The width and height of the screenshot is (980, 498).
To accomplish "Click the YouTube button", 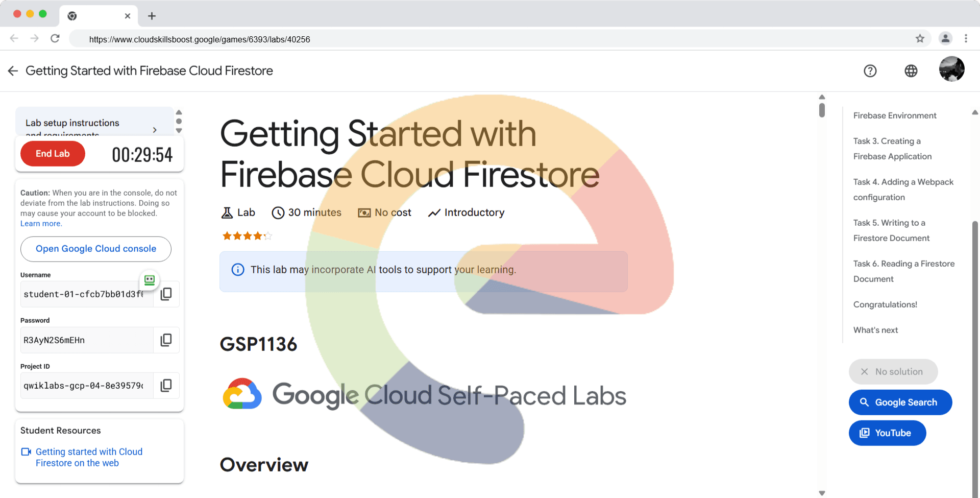I will (887, 433).
